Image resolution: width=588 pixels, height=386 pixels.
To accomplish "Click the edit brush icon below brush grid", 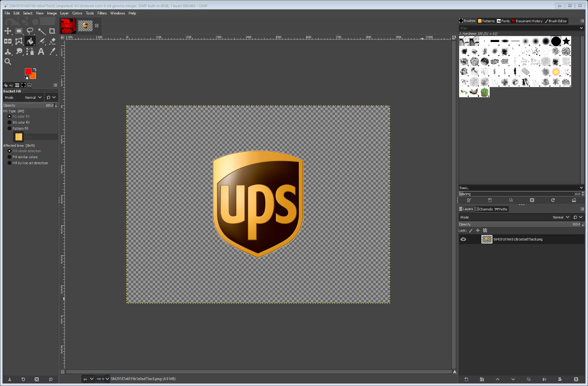I will [469, 200].
